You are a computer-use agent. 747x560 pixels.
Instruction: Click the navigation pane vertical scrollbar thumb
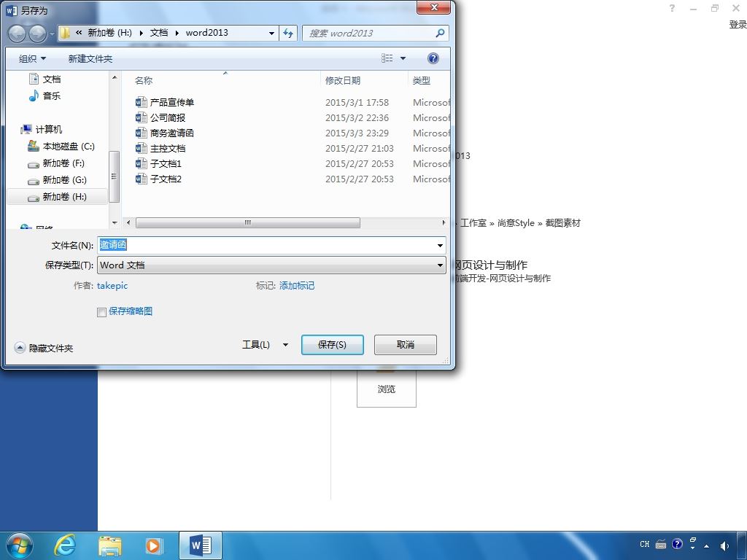(x=114, y=176)
